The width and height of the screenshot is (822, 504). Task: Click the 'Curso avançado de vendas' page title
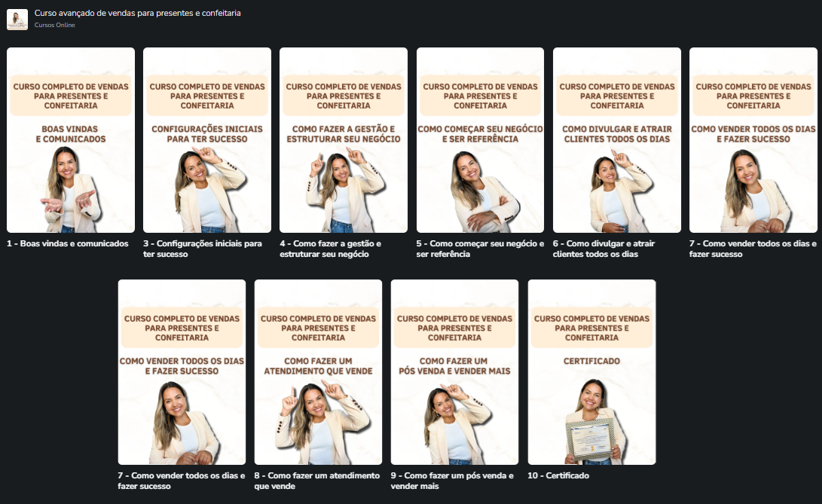point(138,14)
